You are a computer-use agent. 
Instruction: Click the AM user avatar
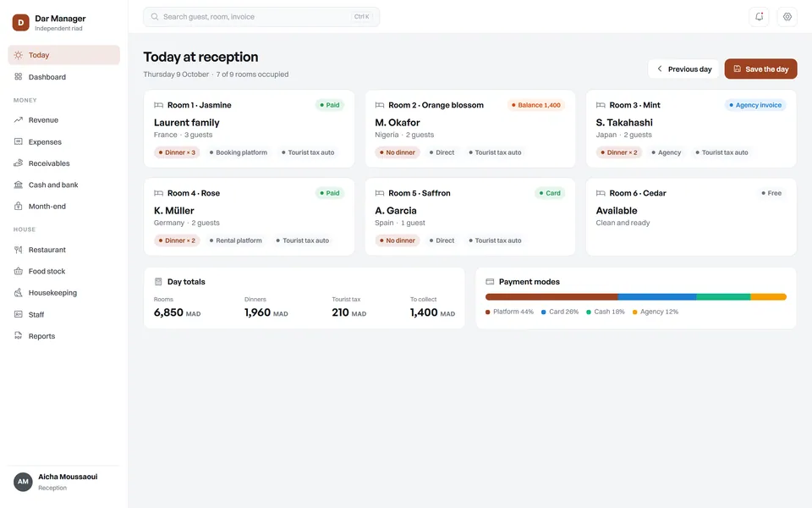pyautogui.click(x=23, y=482)
